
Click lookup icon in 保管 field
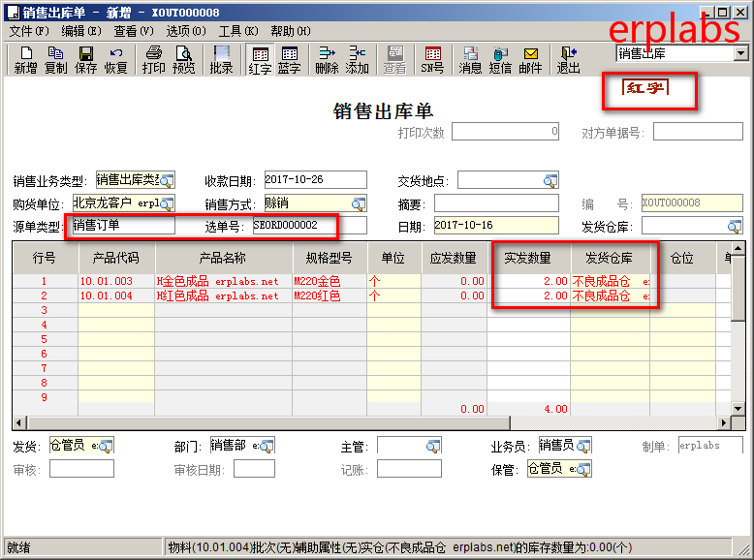pyautogui.click(x=583, y=469)
